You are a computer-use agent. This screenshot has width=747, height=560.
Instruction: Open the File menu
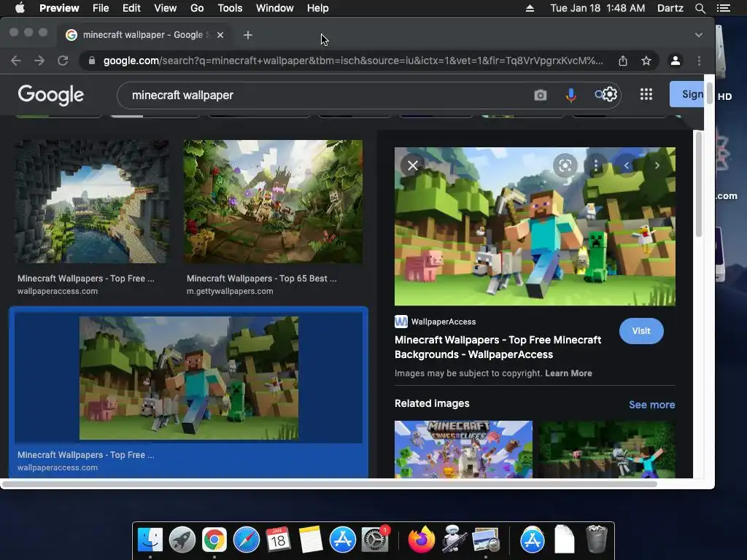click(x=101, y=8)
